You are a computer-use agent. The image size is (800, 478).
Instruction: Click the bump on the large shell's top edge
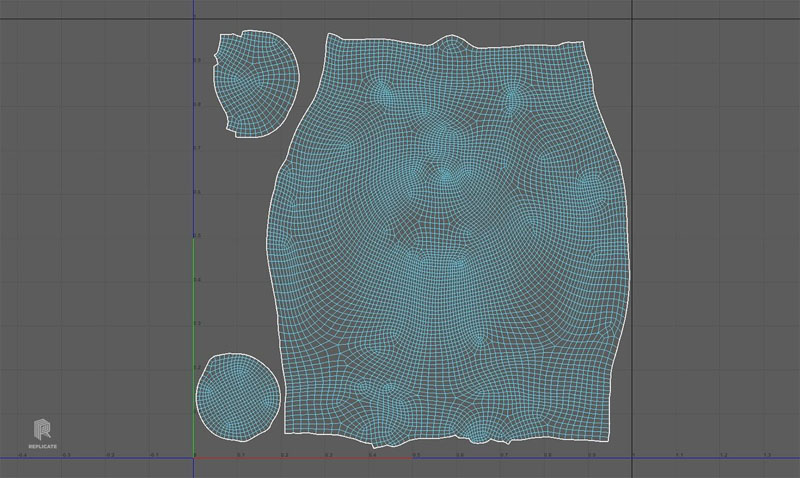452,40
